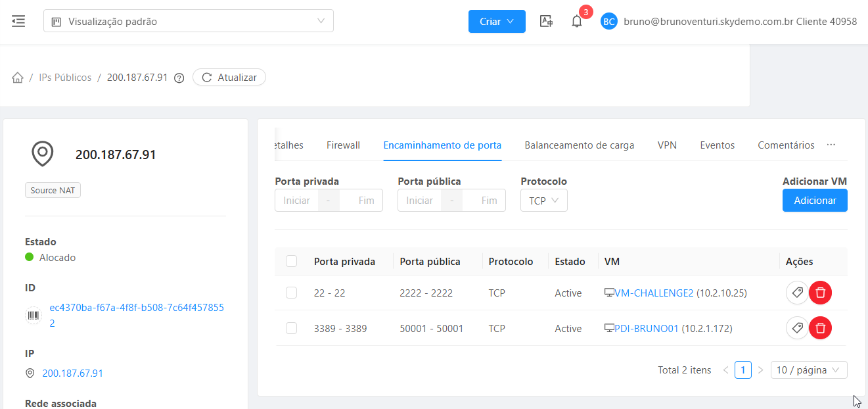The width and height of the screenshot is (868, 409).
Task: Open the notifications bell
Action: tap(576, 21)
